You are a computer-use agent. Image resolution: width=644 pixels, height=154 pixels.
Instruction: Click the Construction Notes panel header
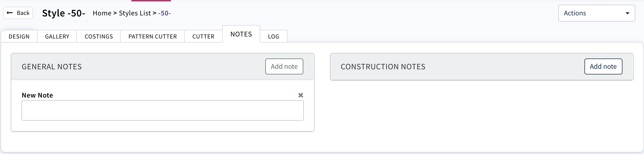coord(383,67)
